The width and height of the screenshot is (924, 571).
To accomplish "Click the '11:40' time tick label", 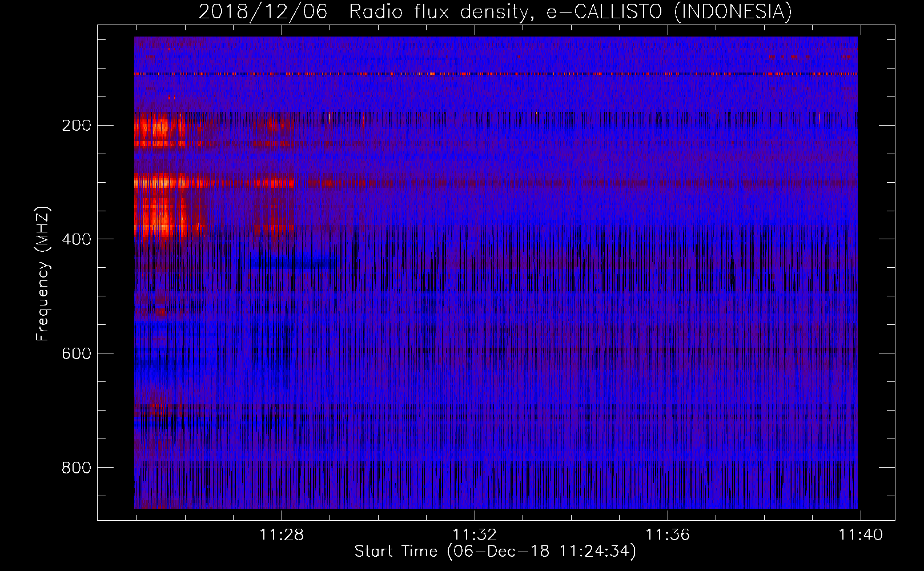I will 861,535.
